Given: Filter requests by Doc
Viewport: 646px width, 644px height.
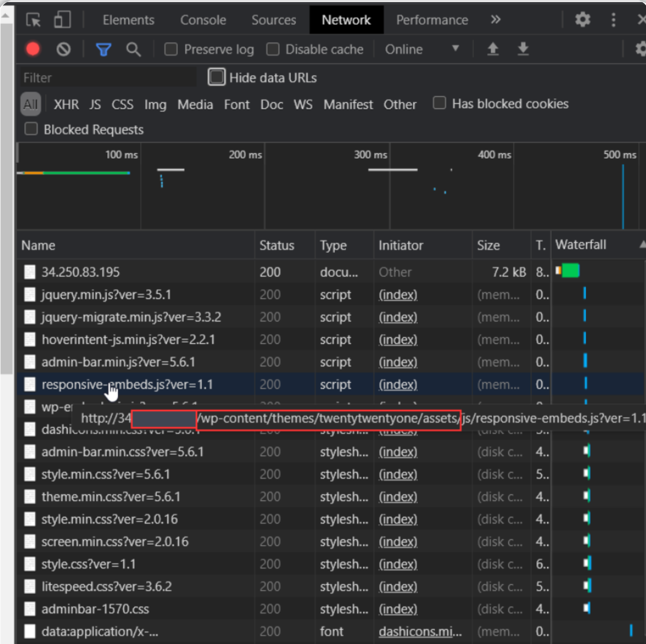Looking at the screenshot, I should 272,104.
